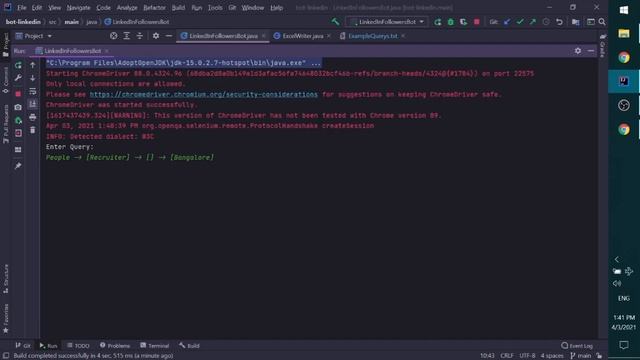
Task: Toggle Scroll to End in console
Action: [x=33, y=104]
